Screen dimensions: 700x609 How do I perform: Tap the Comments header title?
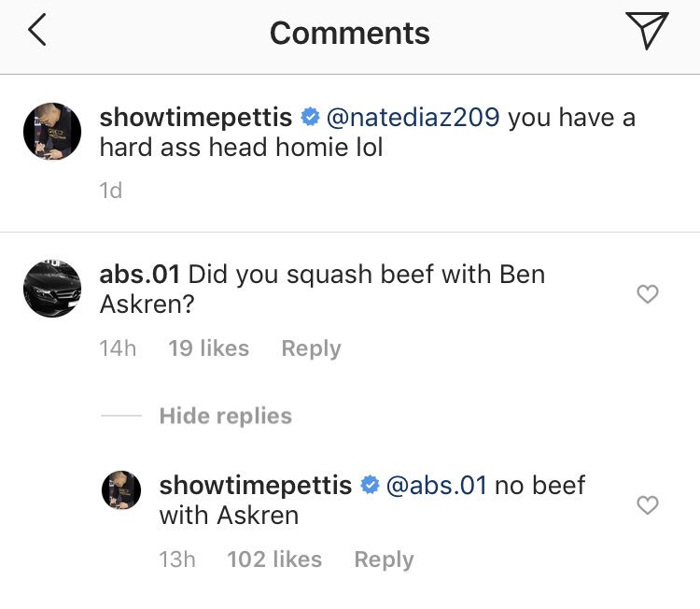point(350,33)
